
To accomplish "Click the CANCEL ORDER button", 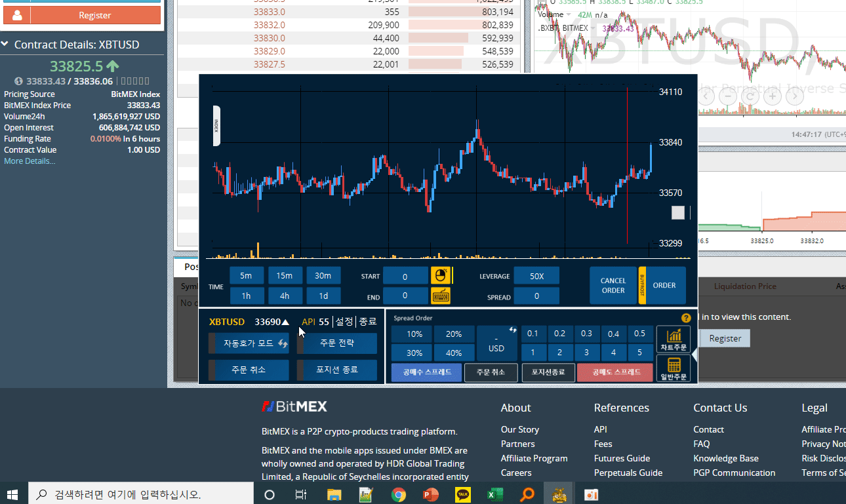I will tap(613, 285).
